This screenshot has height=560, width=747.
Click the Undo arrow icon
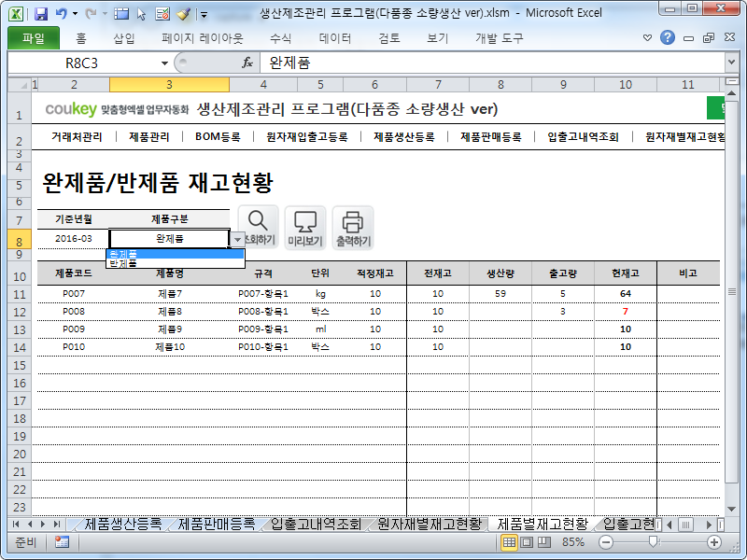[61, 14]
